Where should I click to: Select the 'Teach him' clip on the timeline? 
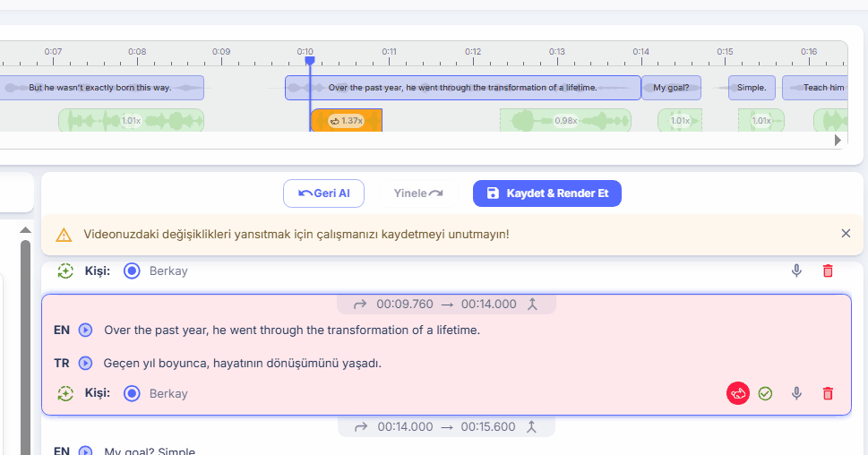click(815, 88)
